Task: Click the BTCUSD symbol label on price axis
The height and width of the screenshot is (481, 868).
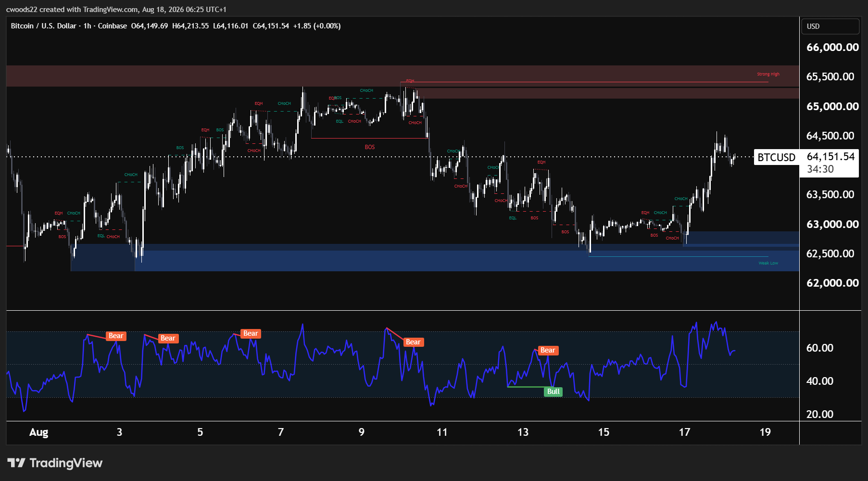Action: [x=776, y=157]
